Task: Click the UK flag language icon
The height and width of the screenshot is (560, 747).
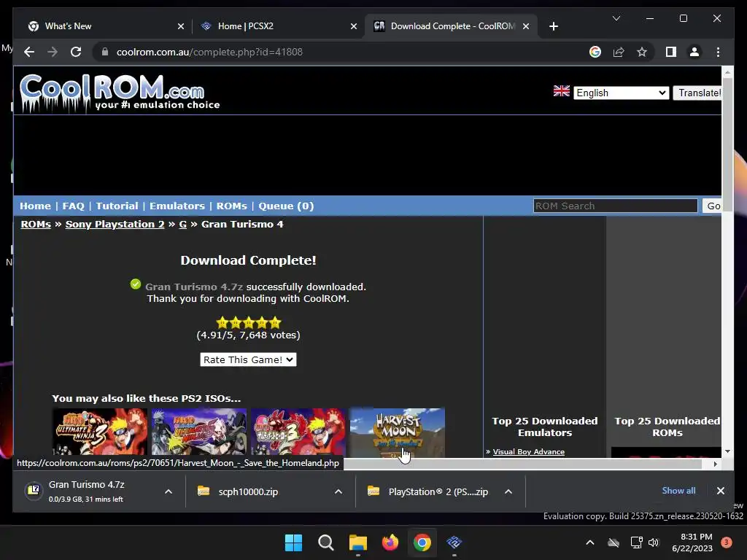Action: [561, 91]
